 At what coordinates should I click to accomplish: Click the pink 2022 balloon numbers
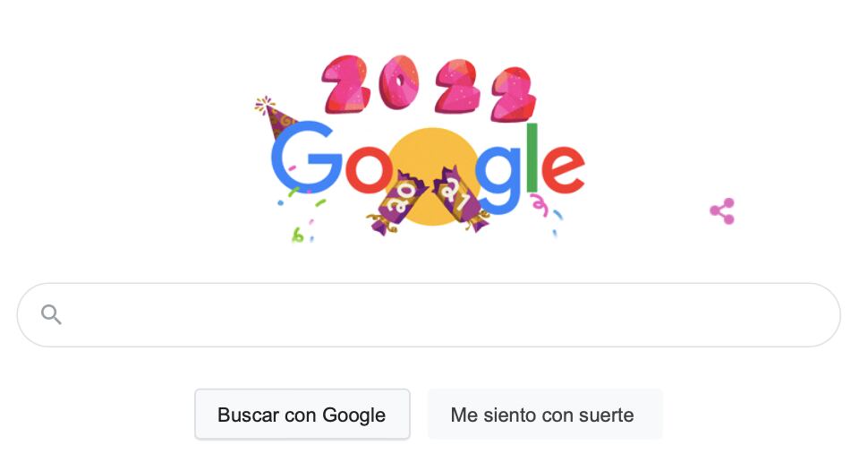[429, 88]
